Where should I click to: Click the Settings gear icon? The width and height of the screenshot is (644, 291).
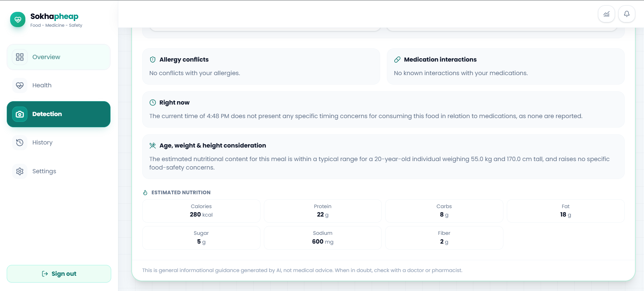point(20,171)
